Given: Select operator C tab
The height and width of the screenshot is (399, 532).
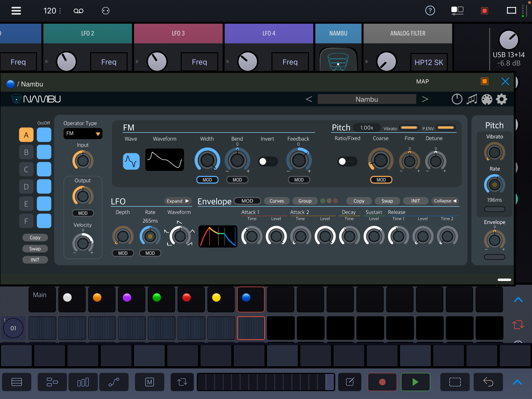Looking at the screenshot, I should pyautogui.click(x=26, y=169).
